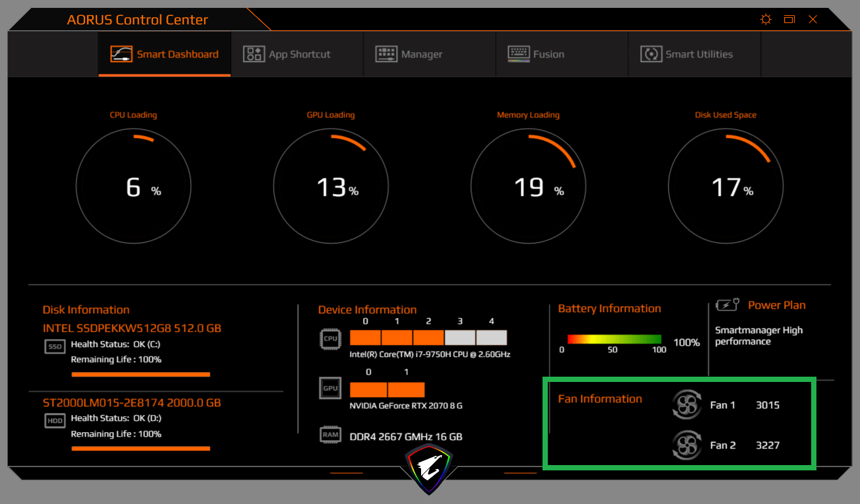Click the DDR4 2667 GMHz 16 GB text
This screenshot has width=860, height=504.
click(x=406, y=437)
